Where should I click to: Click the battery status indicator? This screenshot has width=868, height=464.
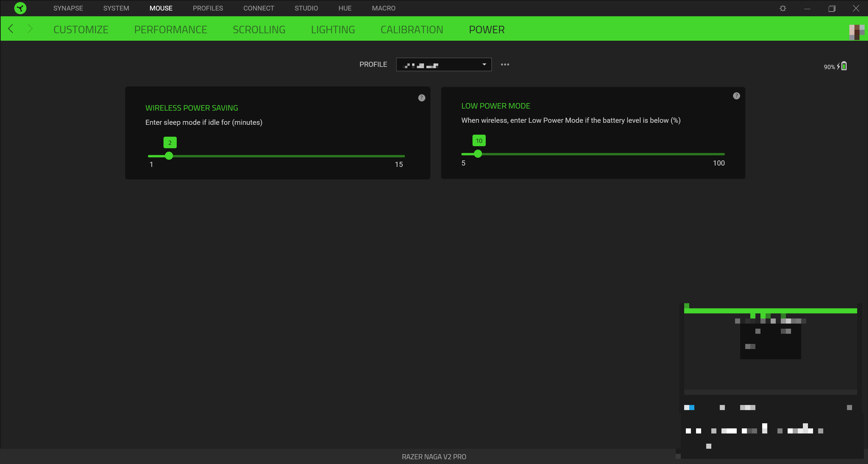coord(834,66)
